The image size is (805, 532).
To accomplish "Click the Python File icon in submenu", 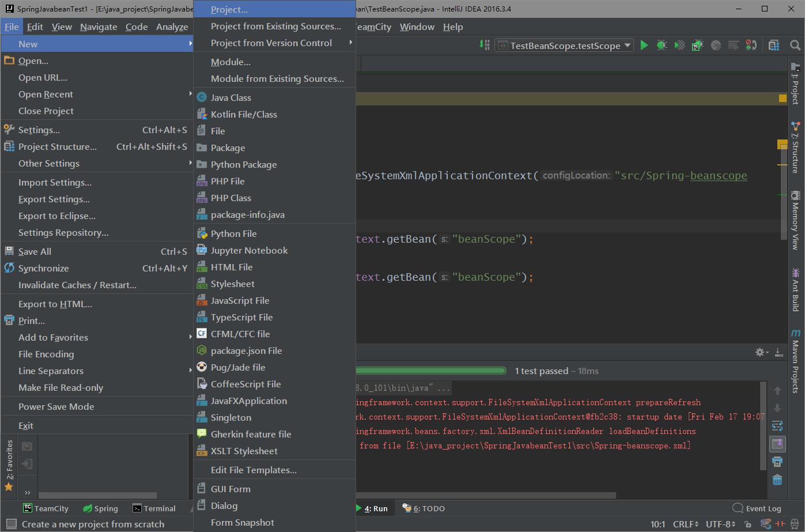I will [202, 233].
